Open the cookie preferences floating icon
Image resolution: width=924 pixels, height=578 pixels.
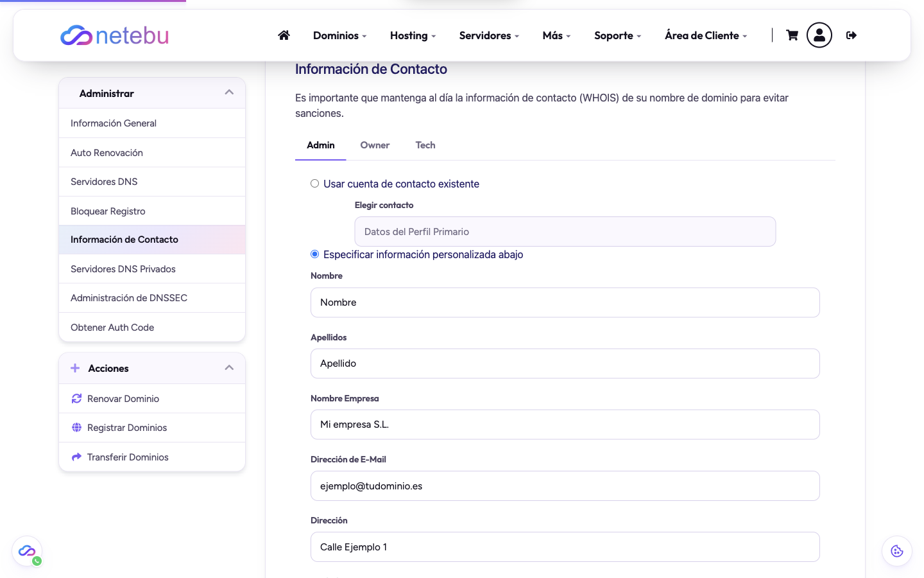897,551
